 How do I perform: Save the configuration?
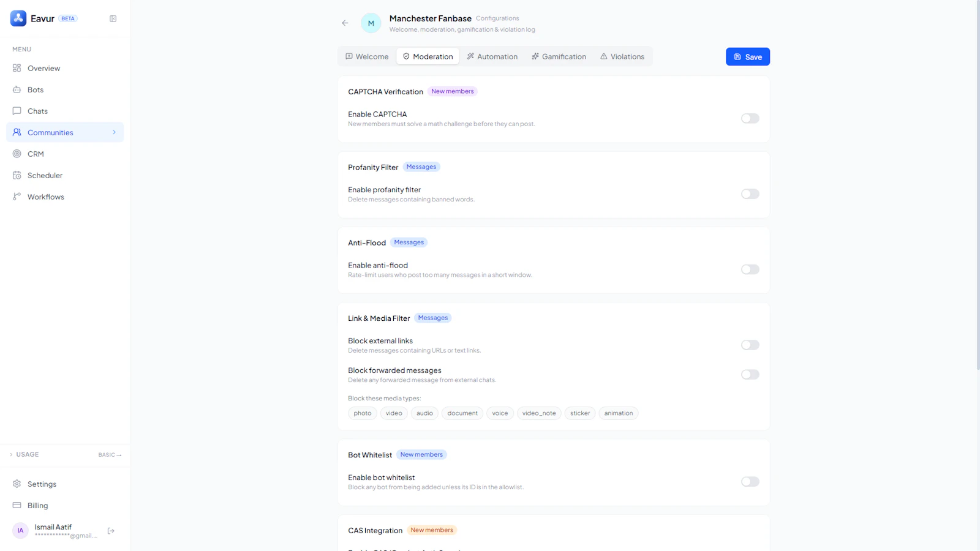pos(748,57)
